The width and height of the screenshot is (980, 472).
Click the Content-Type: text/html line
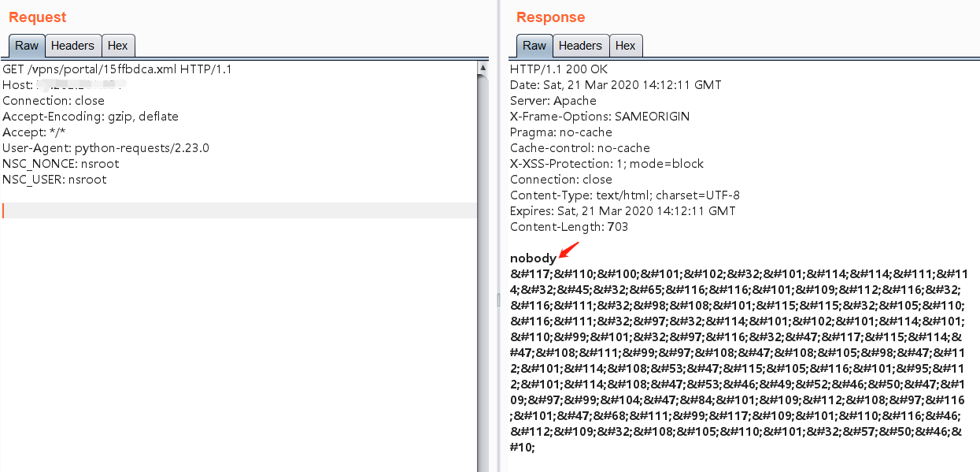pyautogui.click(x=625, y=195)
